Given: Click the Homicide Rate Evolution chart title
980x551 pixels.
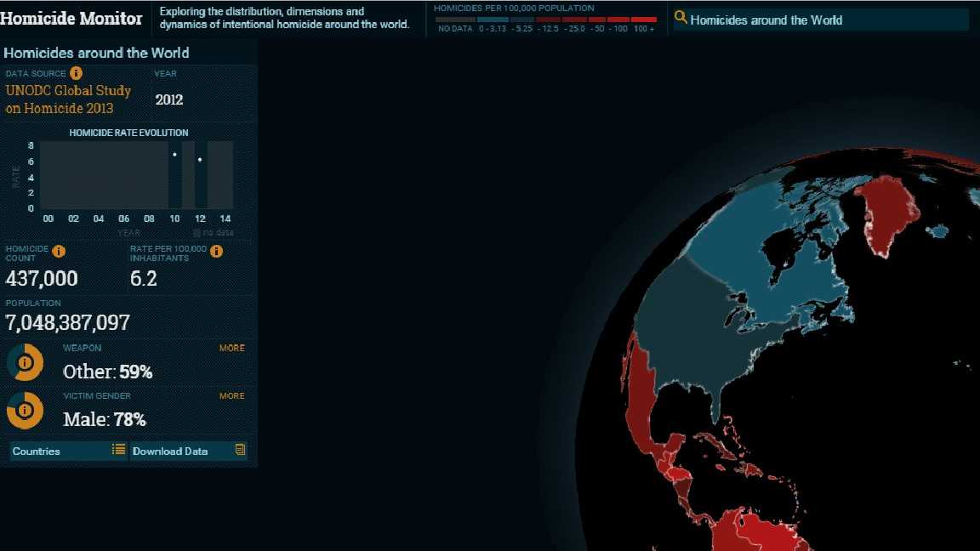Looking at the screenshot, I should point(128,133).
